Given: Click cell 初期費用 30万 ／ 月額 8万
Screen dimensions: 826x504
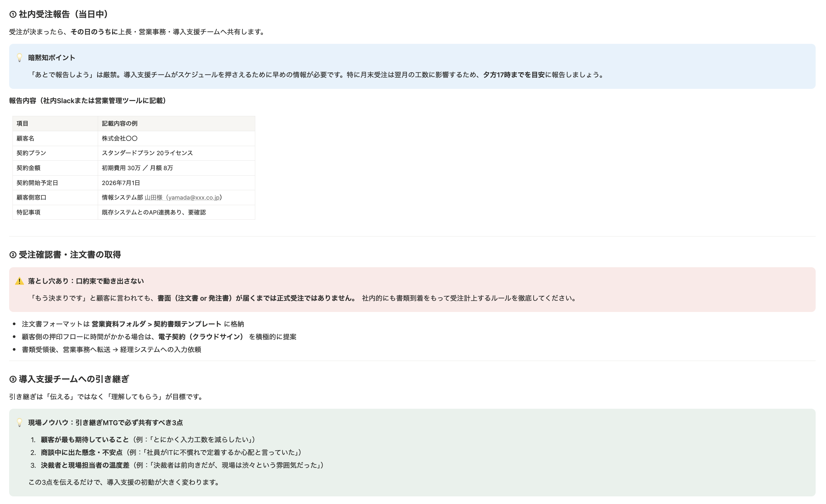Looking at the screenshot, I should click(x=176, y=168).
